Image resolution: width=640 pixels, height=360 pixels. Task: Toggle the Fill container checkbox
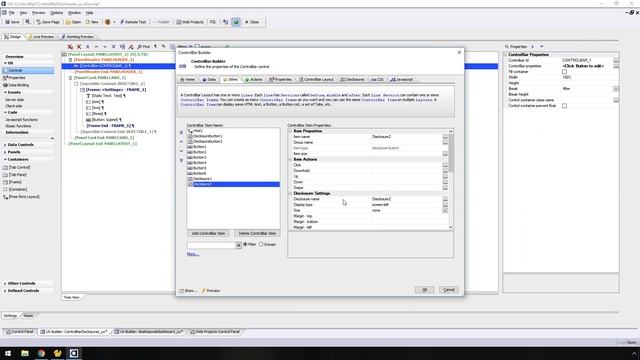[564, 71]
